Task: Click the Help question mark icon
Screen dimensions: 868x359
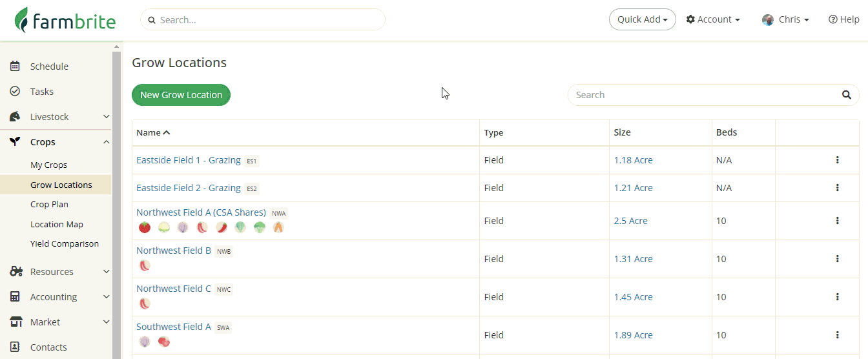Action: 833,19
